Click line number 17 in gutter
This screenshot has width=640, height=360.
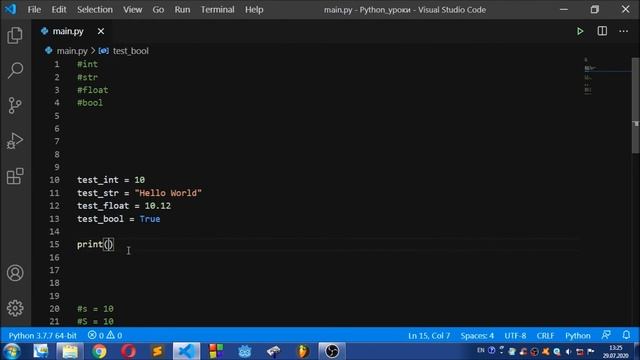click(54, 270)
